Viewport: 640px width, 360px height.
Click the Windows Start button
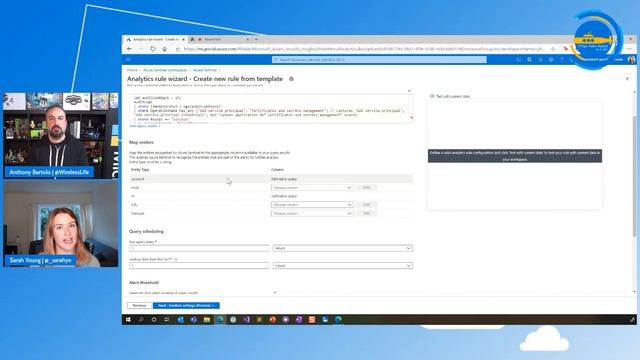[128, 320]
